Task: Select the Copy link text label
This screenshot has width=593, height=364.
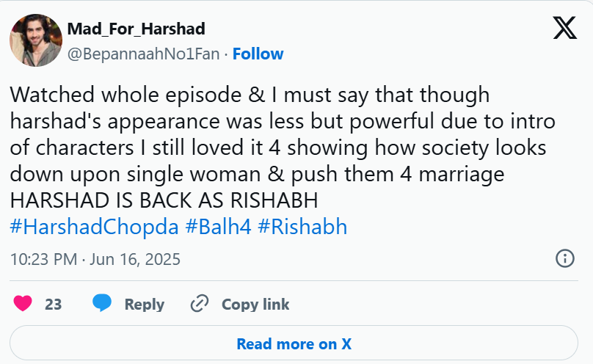Action: click(255, 304)
